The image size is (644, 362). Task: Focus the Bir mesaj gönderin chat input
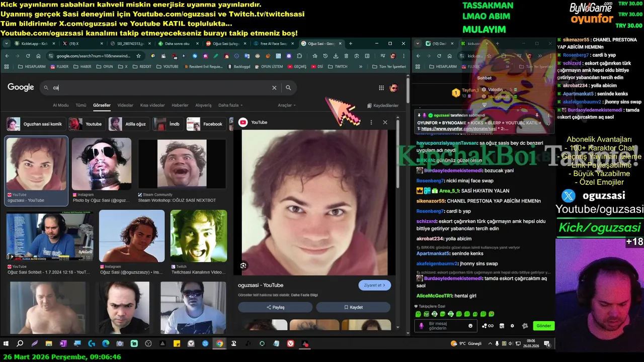[446, 326]
